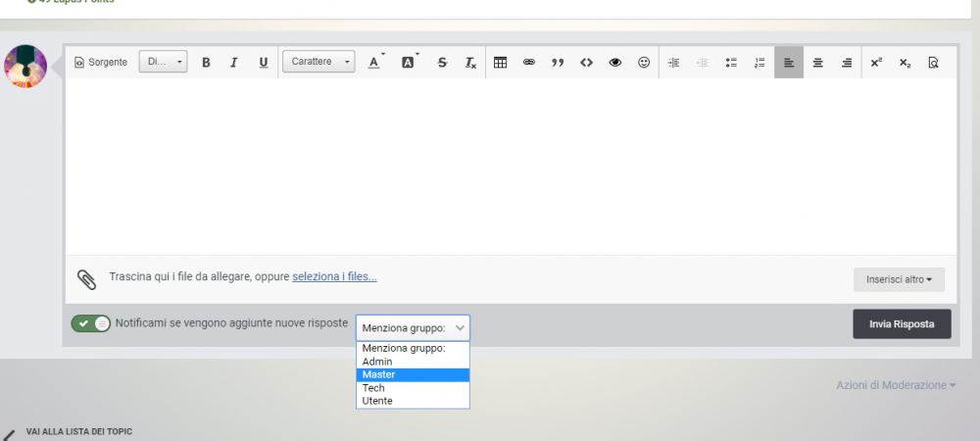Center align the text
980x441 pixels.
click(x=817, y=63)
